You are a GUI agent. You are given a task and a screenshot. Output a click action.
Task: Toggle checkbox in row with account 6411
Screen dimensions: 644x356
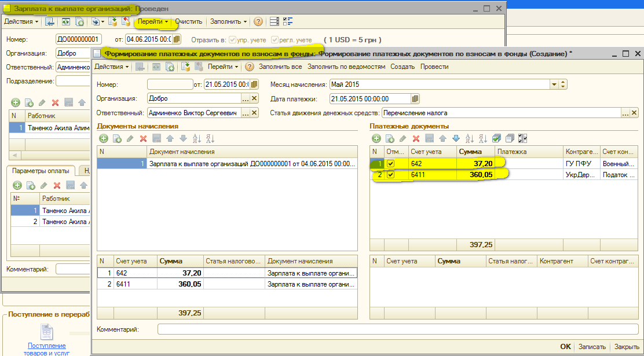pyautogui.click(x=390, y=175)
